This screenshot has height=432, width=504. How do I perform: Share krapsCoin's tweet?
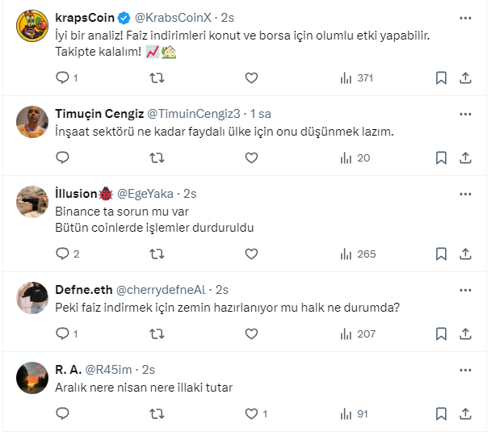[x=465, y=78]
